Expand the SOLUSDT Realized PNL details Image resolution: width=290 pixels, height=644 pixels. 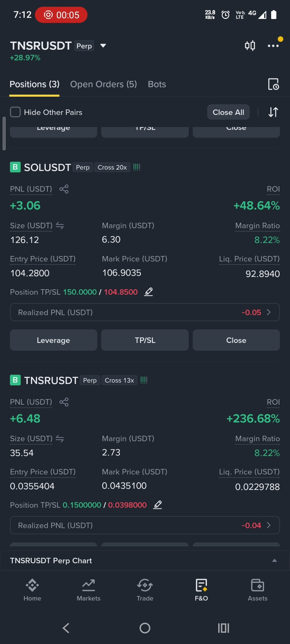pos(145,312)
